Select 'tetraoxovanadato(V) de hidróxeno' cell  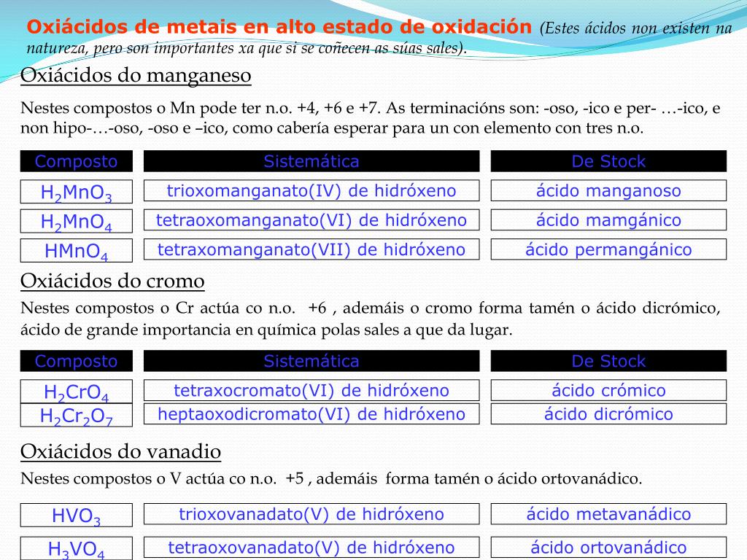[x=311, y=548]
